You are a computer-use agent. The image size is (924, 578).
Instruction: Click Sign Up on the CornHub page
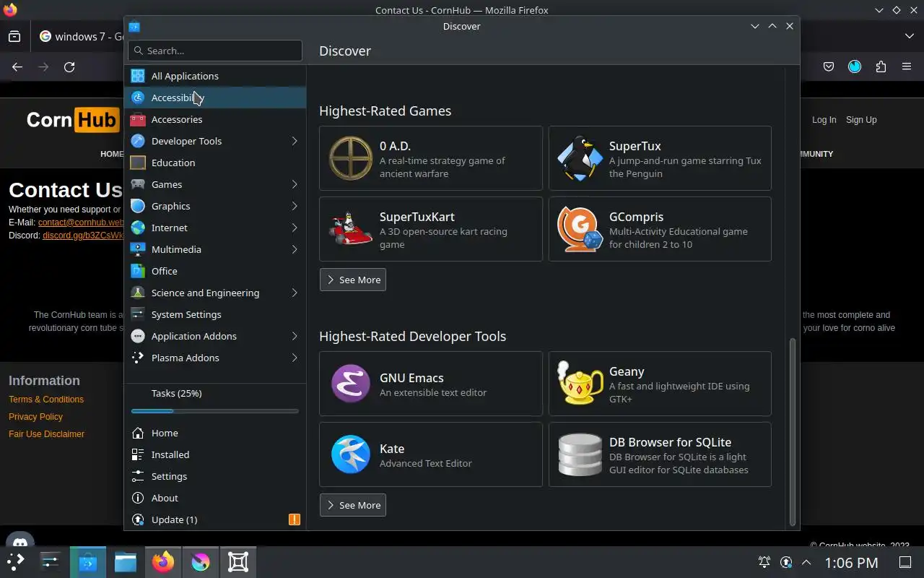tap(861, 120)
